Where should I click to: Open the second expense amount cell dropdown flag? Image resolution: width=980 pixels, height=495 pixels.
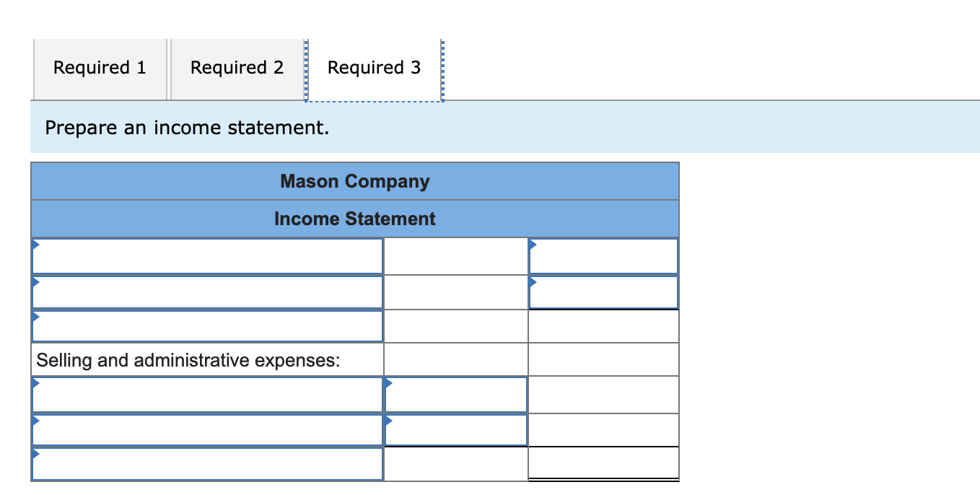pos(388,419)
